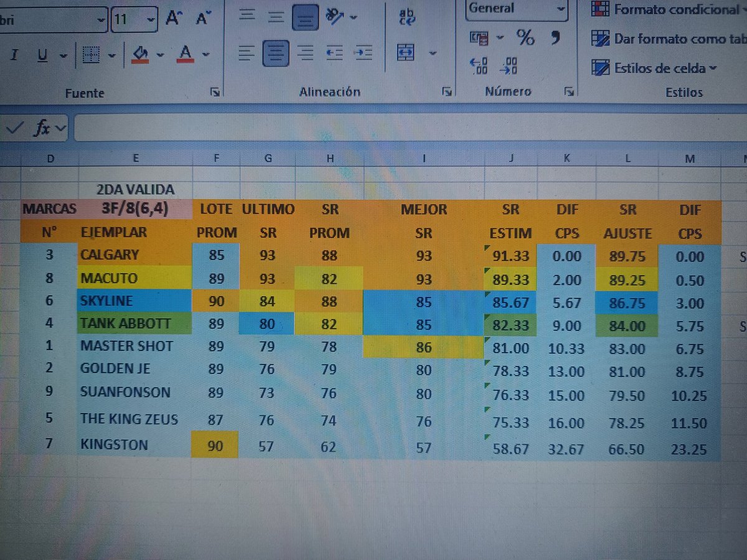Align text to middle of cell

click(x=276, y=18)
